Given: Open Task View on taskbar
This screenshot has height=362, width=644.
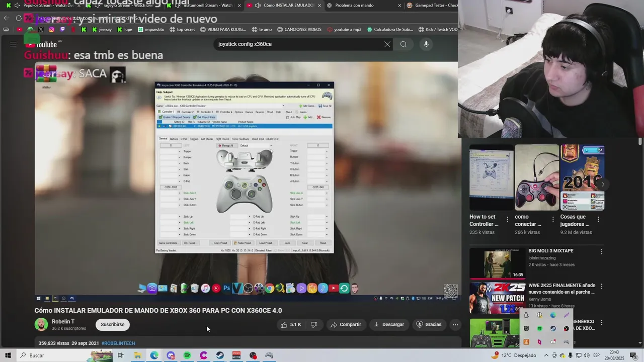Looking at the screenshot, I should 121,355.
